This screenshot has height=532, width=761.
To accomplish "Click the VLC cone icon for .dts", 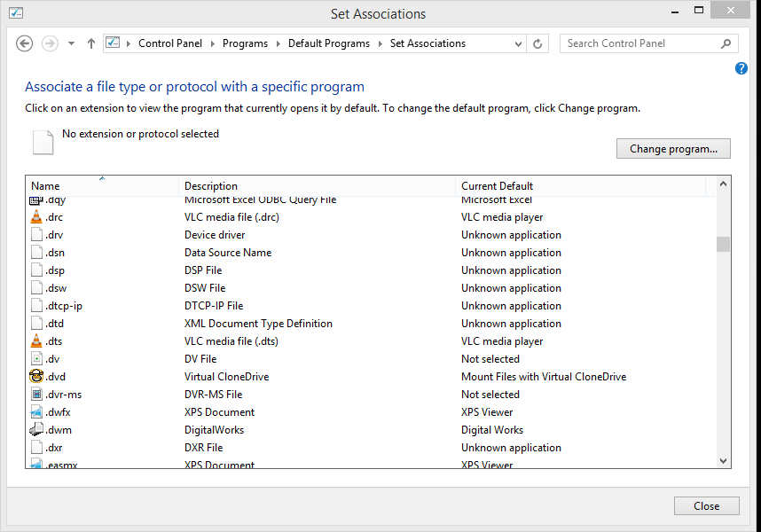I will (36, 341).
